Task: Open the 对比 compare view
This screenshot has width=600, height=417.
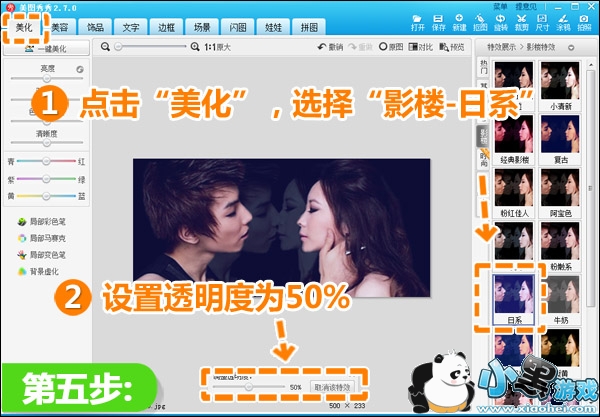Action: (421, 47)
